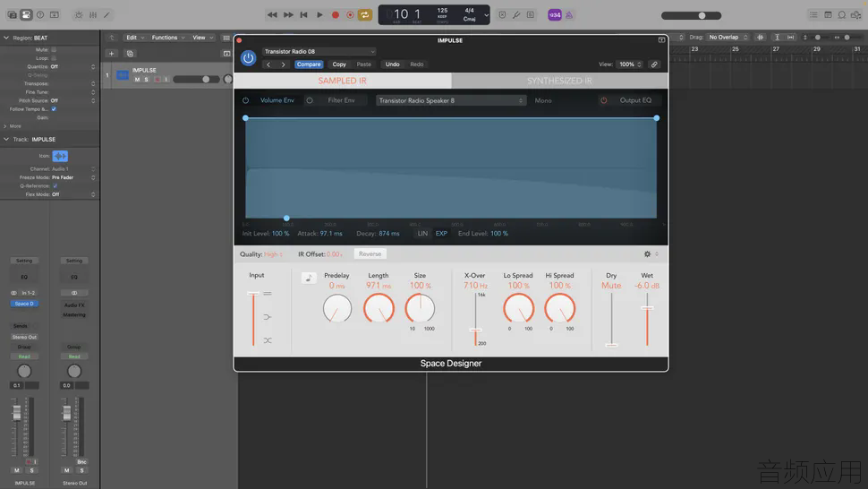Open the Mixer faders icon
This screenshot has width=868, height=489.
[x=93, y=15]
